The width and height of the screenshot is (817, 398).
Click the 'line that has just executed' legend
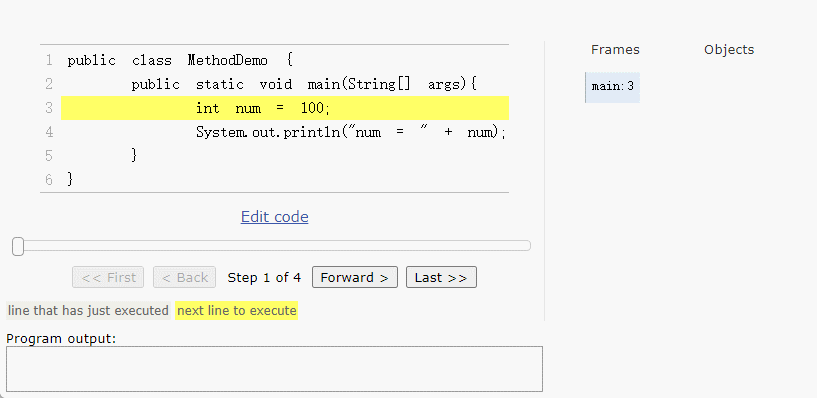[x=88, y=310]
